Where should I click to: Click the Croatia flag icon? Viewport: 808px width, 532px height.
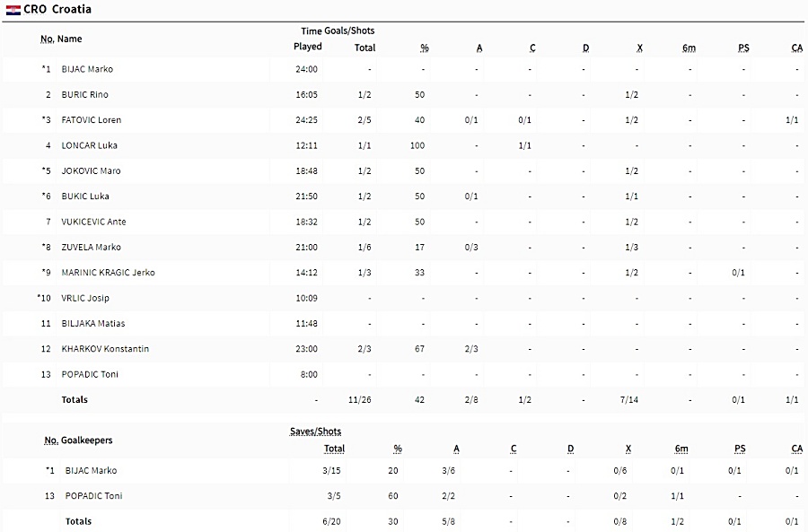click(x=13, y=9)
